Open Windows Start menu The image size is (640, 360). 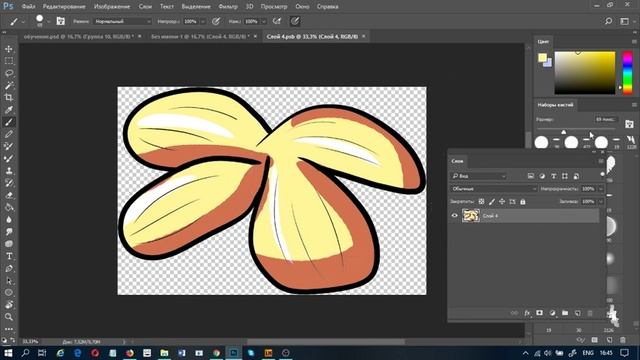8,353
